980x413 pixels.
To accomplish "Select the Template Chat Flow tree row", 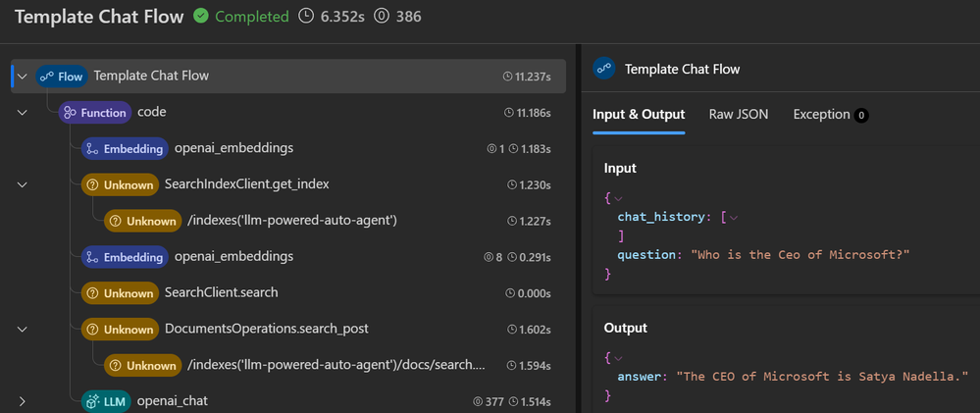I will point(288,77).
